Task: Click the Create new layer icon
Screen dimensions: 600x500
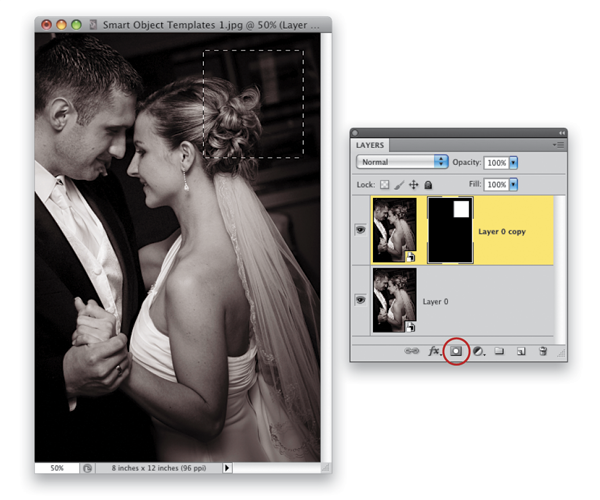Action: coord(521,351)
